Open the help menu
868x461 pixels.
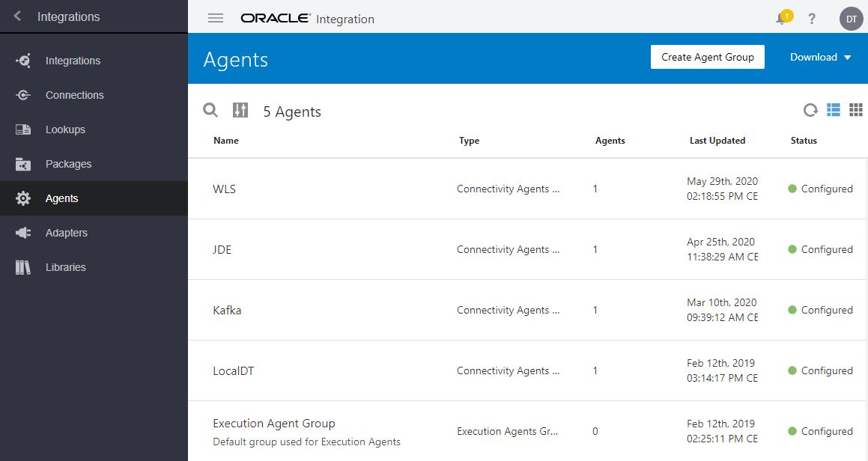(812, 19)
